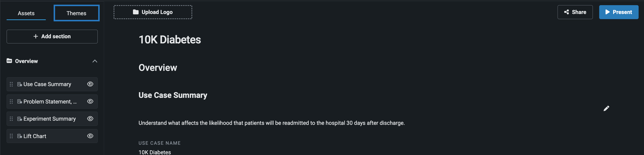
Task: Click the drag handle beside Lift Chart
Action: tap(11, 136)
